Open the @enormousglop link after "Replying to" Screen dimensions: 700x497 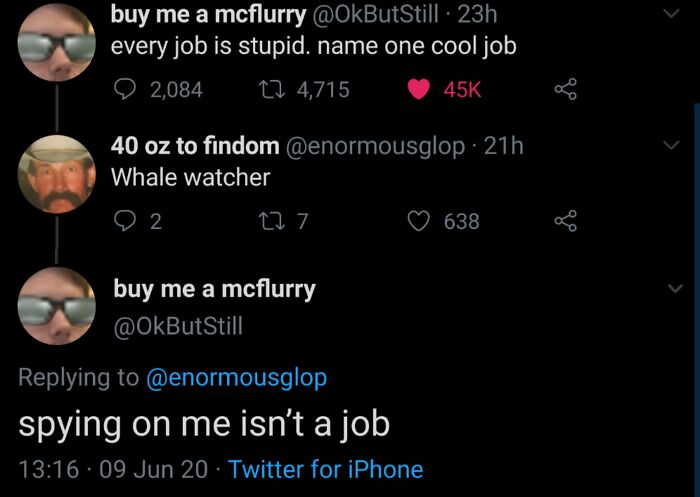coord(236,378)
